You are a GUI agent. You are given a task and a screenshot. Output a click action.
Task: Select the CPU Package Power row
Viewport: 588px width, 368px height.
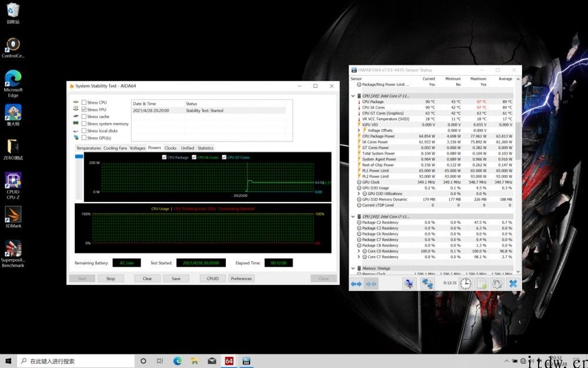[431, 137]
